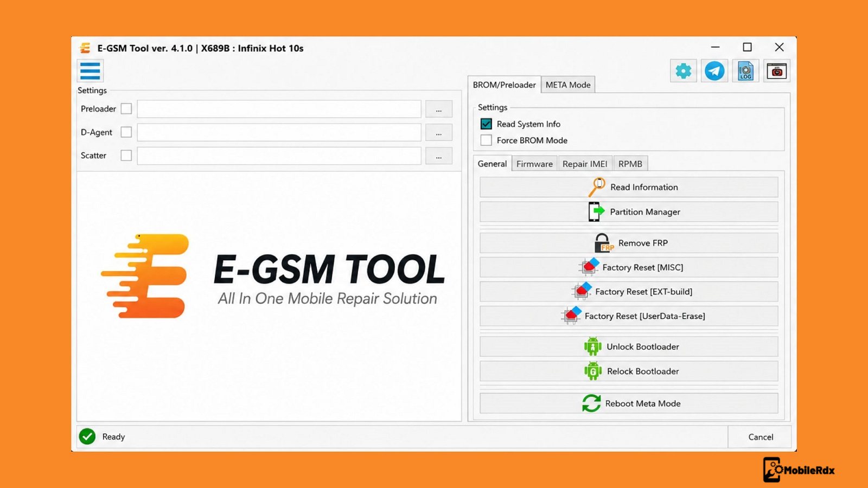Click Reboot Meta Mode
Viewport: 868px width, 488px height.
[629, 403]
